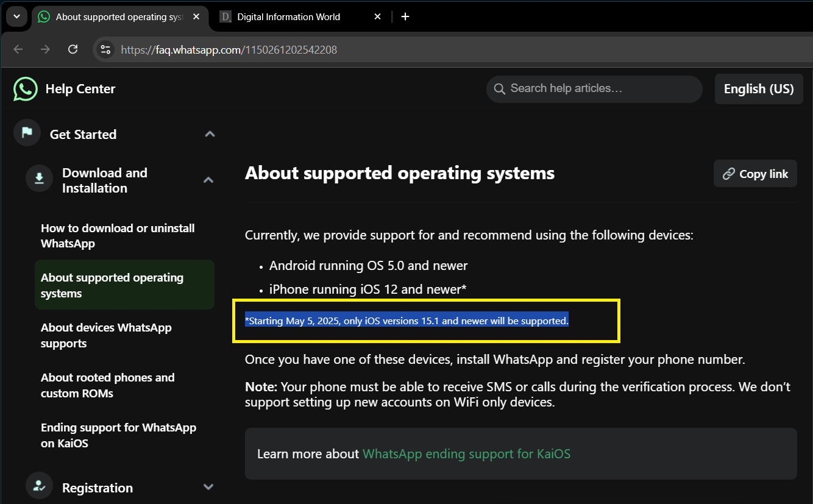813x504 pixels.
Task: Open How to download or uninstall WhatsApp
Action: coord(118,236)
